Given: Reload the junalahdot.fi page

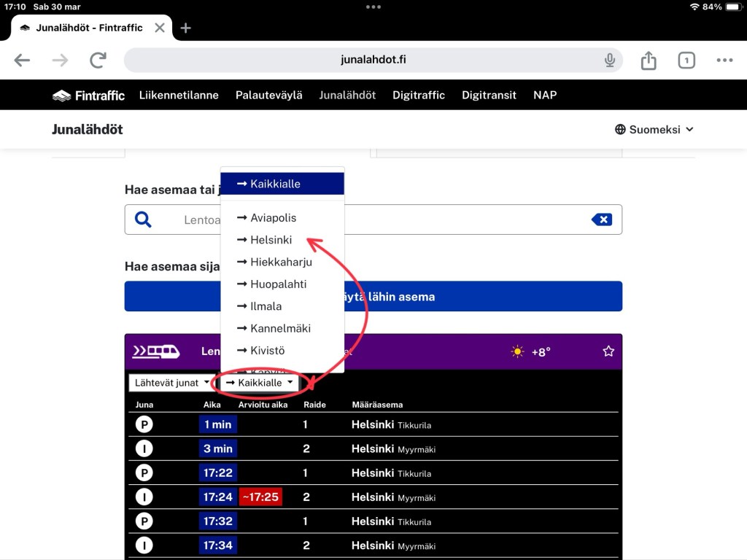Looking at the screenshot, I should click(98, 61).
